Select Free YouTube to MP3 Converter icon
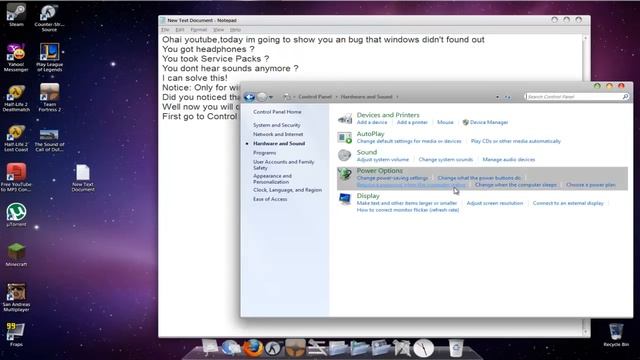640x360 pixels. tap(16, 178)
